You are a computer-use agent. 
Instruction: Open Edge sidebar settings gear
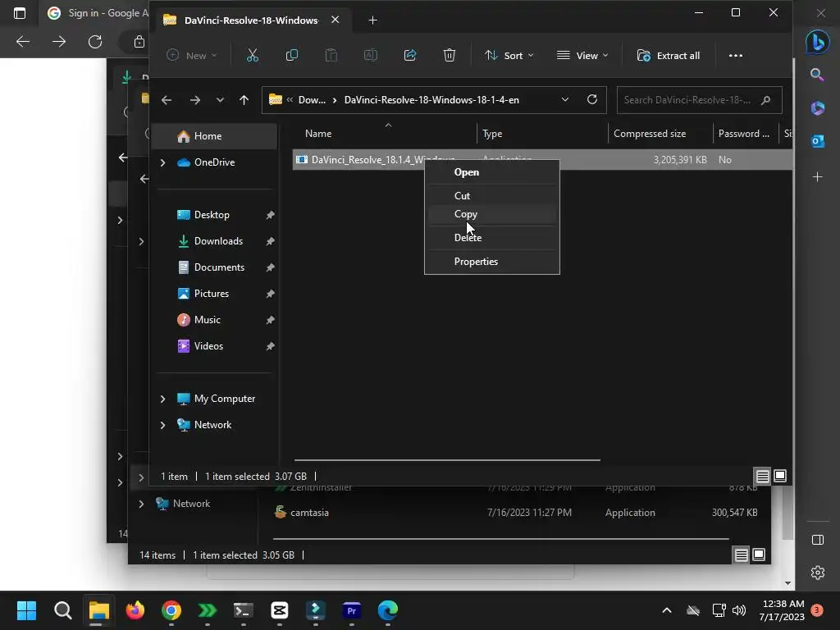pyautogui.click(x=818, y=573)
